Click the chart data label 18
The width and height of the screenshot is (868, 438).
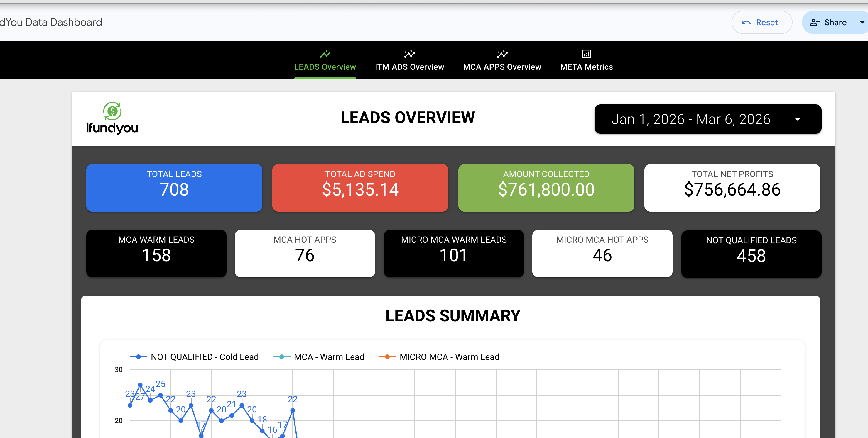pos(262,419)
